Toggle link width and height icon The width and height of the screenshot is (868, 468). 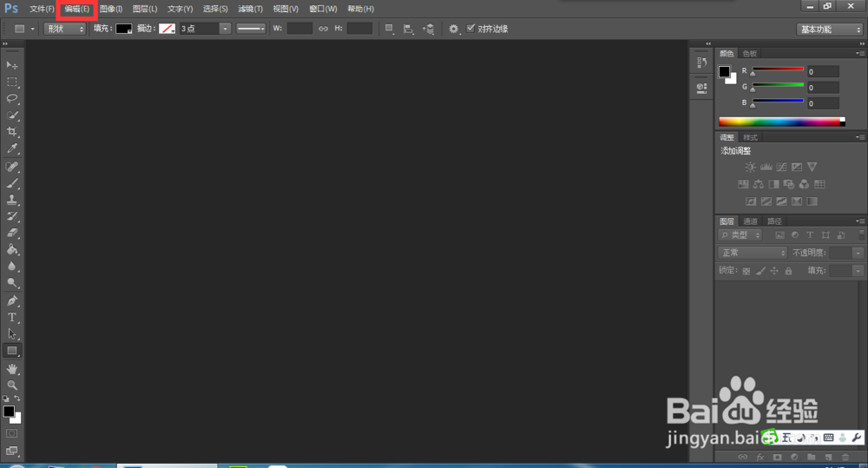click(323, 29)
